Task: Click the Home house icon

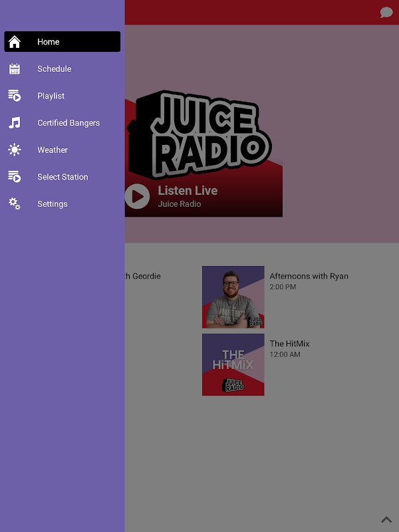Action: (14, 42)
